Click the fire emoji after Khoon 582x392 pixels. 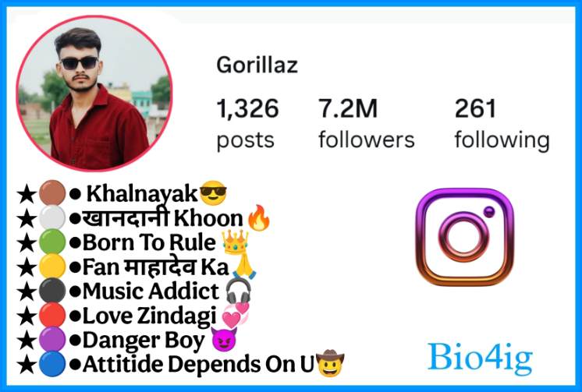pyautogui.click(x=259, y=218)
